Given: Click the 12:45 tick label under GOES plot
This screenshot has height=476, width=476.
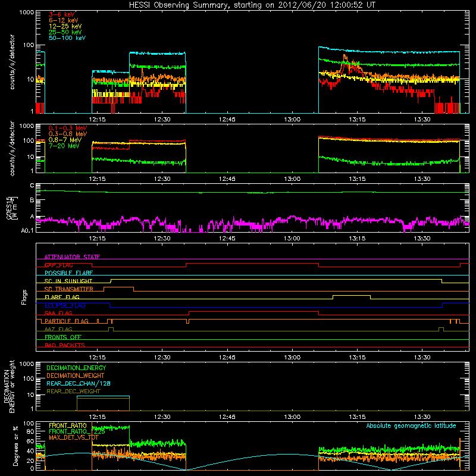Looking at the screenshot, I should (227, 239).
